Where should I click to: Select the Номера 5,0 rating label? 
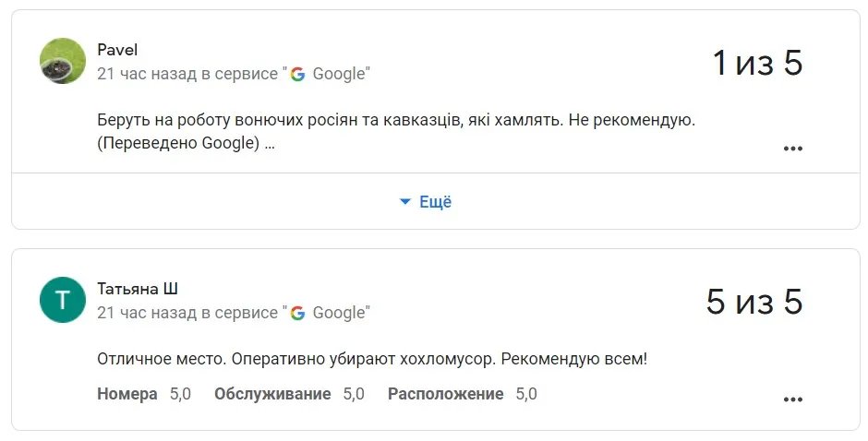pyautogui.click(x=143, y=394)
